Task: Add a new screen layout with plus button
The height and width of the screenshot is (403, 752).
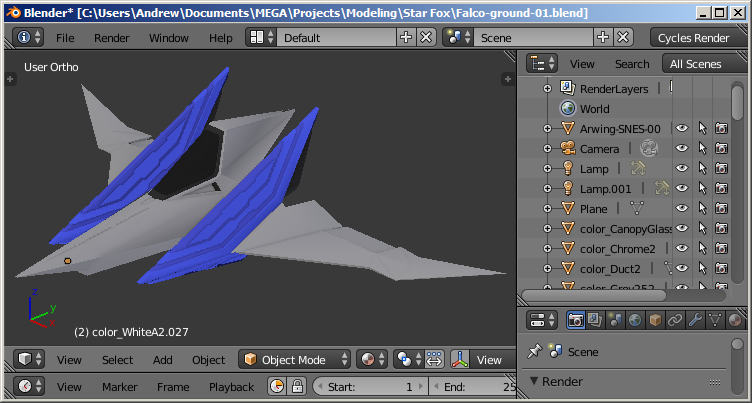Action: (406, 37)
